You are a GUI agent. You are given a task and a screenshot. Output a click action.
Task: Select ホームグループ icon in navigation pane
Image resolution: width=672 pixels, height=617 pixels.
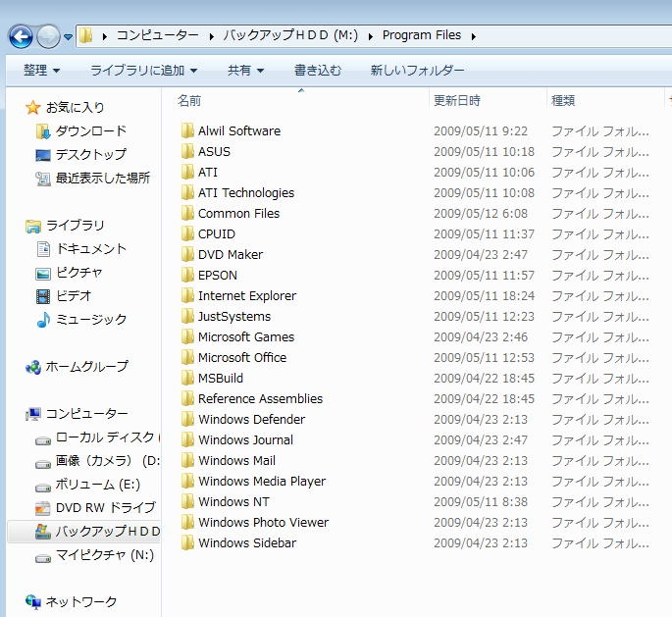pos(33,367)
